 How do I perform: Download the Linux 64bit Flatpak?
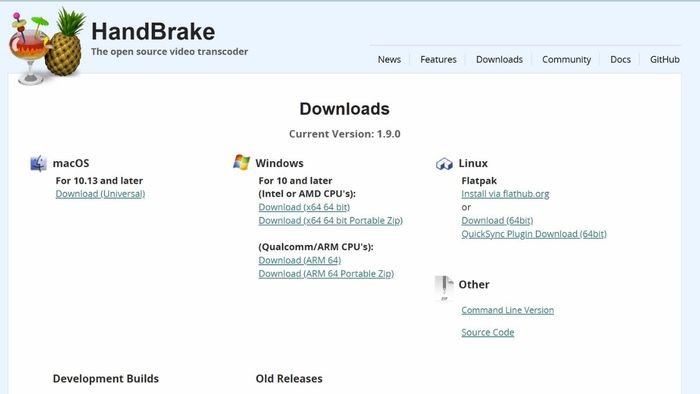497,221
